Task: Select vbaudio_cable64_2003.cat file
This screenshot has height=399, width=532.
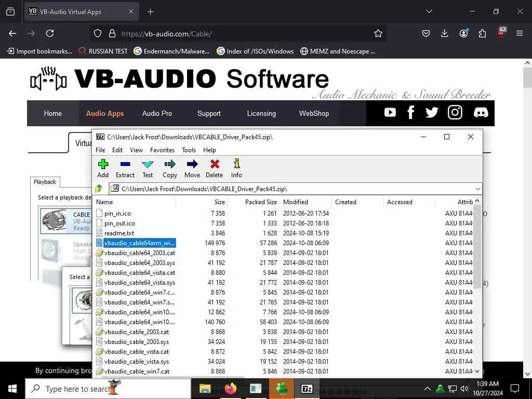Action: [139, 253]
